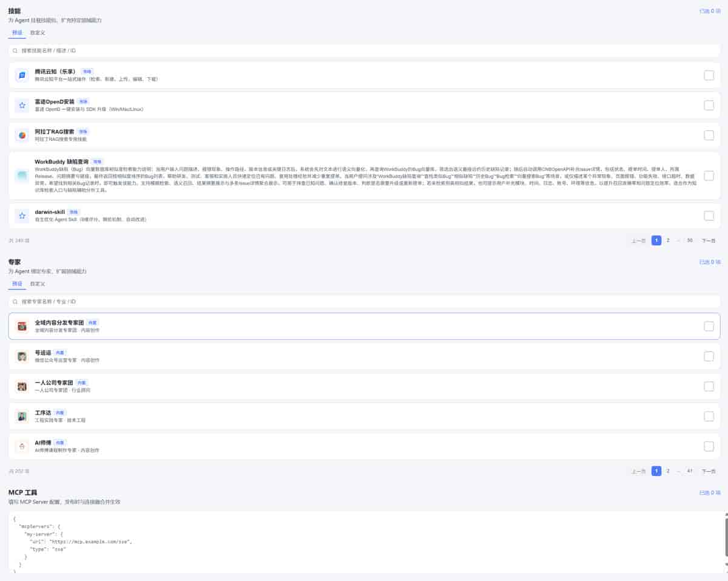Click 下一页 in the experts pagination

[x=709, y=471]
